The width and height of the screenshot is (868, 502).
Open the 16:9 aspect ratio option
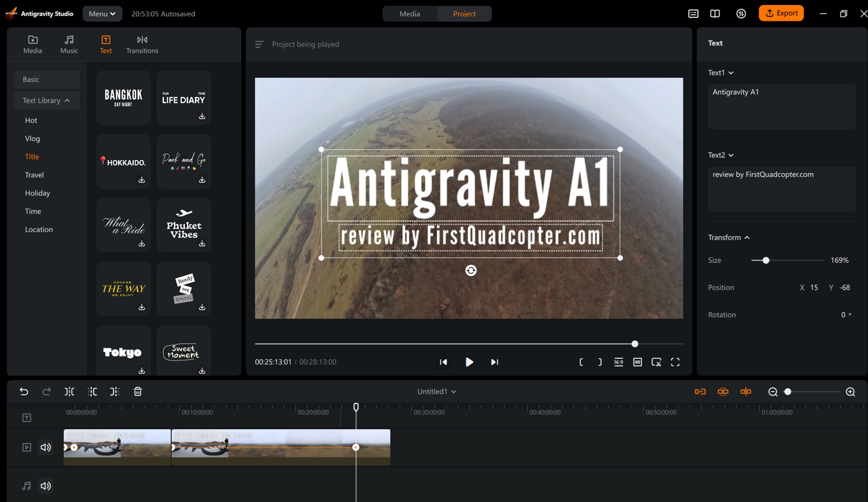coord(618,362)
